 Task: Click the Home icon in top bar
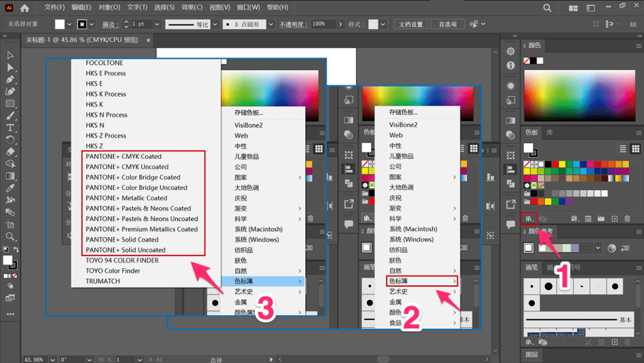pyautogui.click(x=24, y=8)
